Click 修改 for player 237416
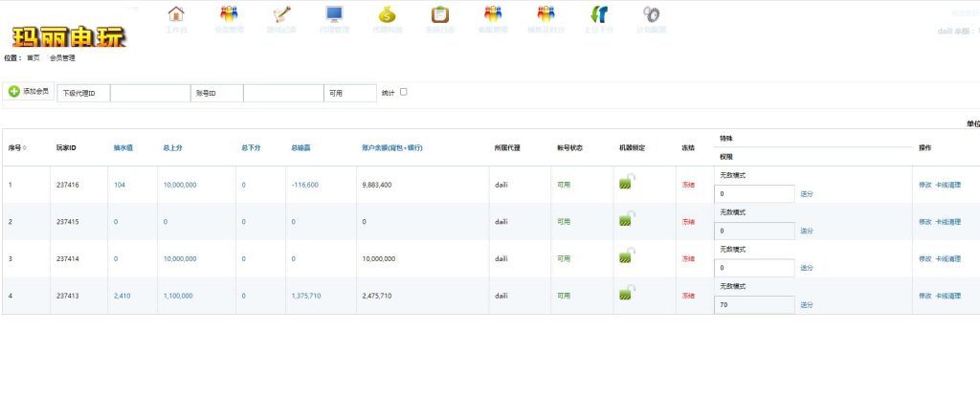Viewport: 980px width, 398px height. click(x=925, y=185)
